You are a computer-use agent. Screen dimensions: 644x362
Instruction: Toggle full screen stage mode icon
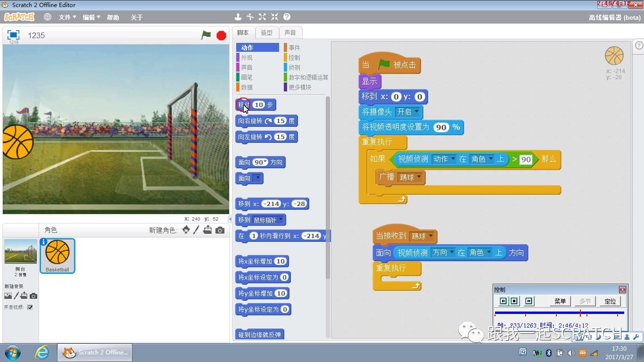click(x=13, y=35)
